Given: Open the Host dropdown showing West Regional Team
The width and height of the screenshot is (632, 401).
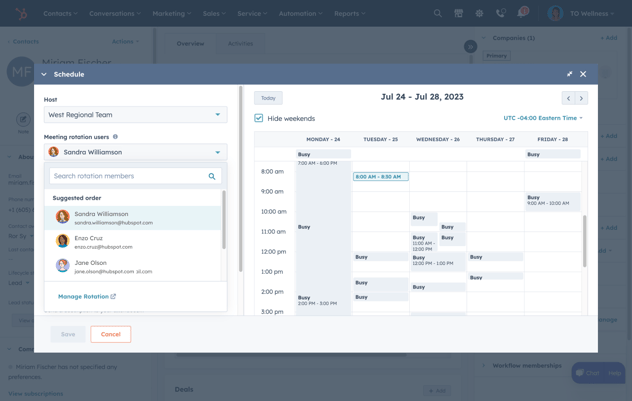Looking at the screenshot, I should [136, 115].
